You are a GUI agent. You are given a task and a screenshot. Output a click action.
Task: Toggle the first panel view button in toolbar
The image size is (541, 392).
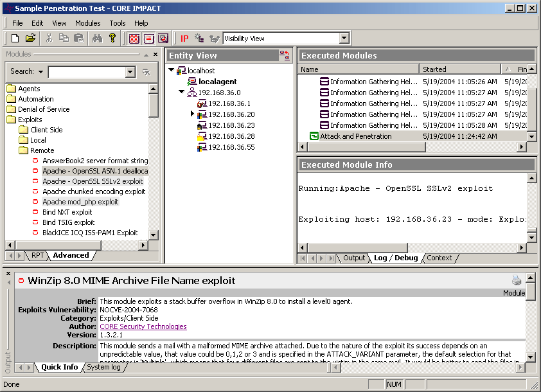pos(134,39)
